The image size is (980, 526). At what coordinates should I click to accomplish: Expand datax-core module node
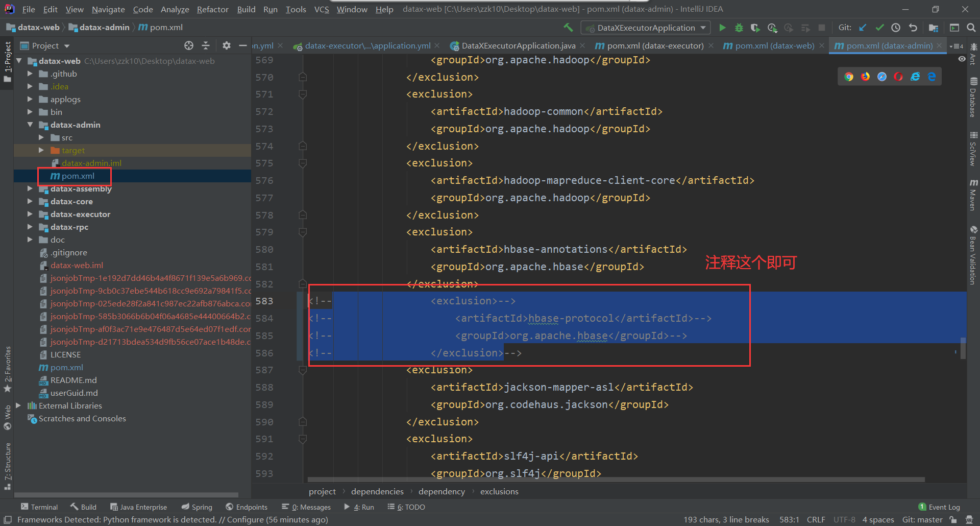click(x=30, y=201)
